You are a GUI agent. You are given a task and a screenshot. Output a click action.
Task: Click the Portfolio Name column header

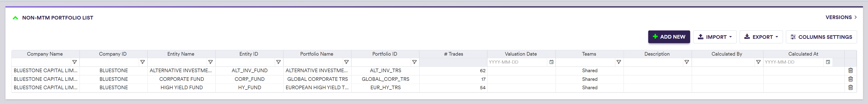point(316,54)
